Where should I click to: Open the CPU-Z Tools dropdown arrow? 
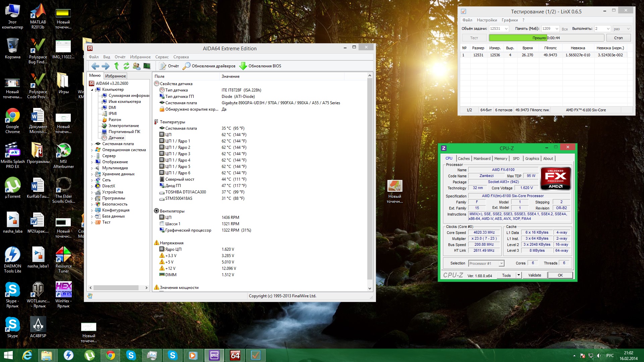(519, 276)
